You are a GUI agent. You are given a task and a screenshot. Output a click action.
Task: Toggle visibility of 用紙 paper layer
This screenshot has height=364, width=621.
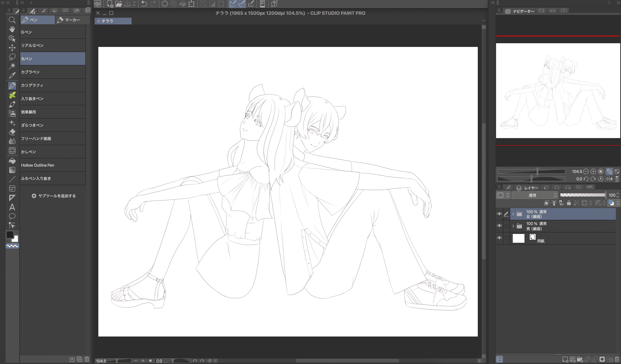499,238
